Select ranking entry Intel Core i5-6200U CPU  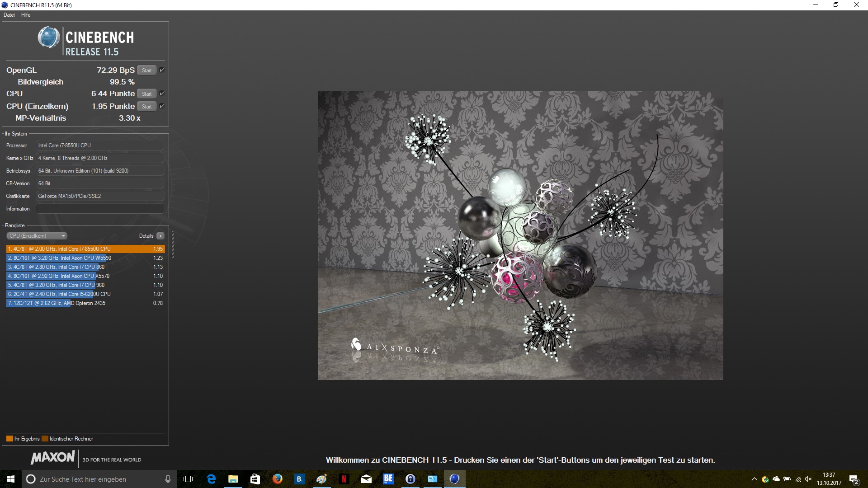coord(85,294)
